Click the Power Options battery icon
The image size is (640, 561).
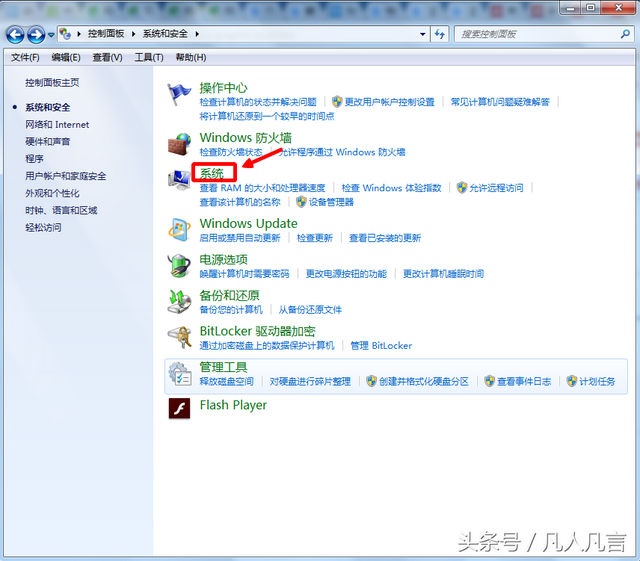point(179,265)
